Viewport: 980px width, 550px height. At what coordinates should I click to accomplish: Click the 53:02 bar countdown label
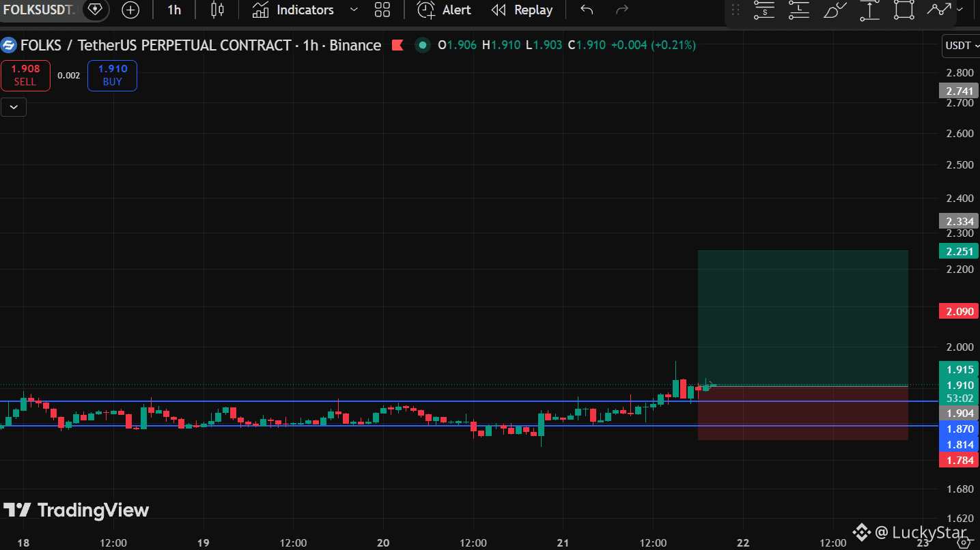click(x=960, y=399)
